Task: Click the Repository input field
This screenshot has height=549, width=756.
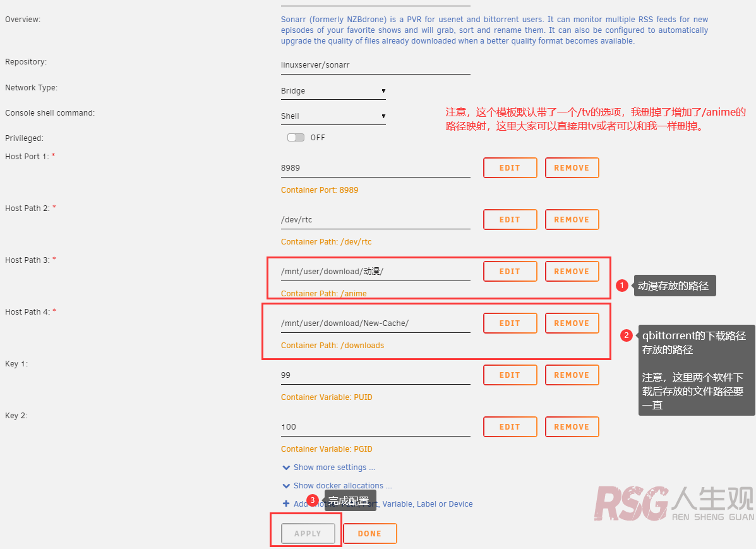Action: (375, 65)
